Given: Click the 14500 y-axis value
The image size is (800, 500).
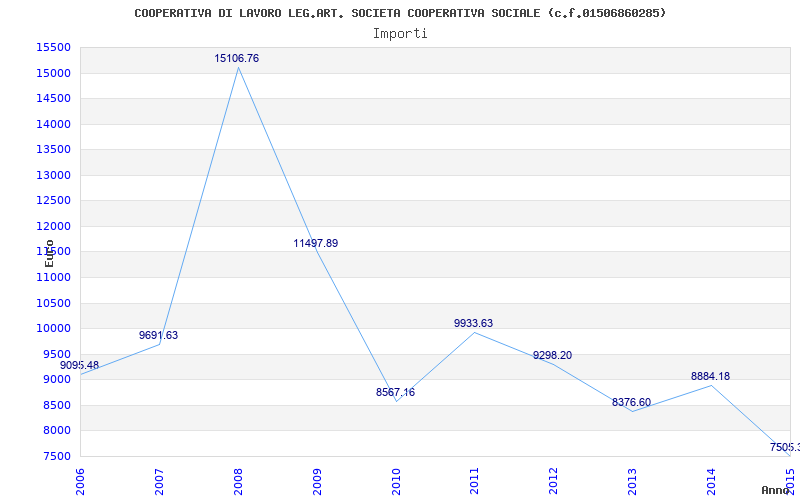Looking at the screenshot, I should point(53,98).
